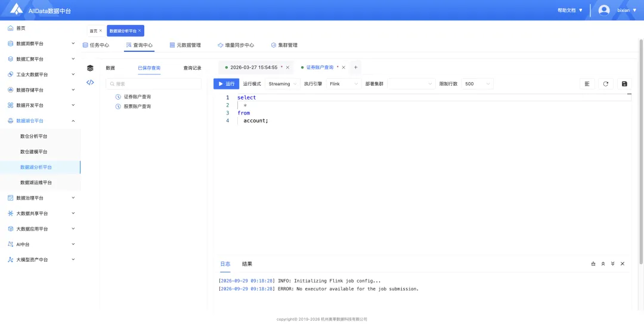Click the page vertical scrollbar

641,151
